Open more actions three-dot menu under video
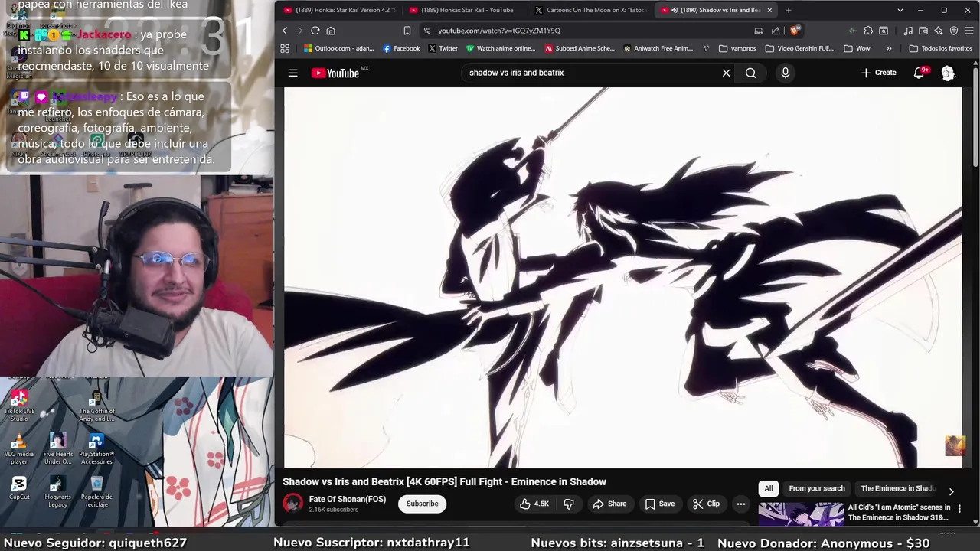 point(740,504)
